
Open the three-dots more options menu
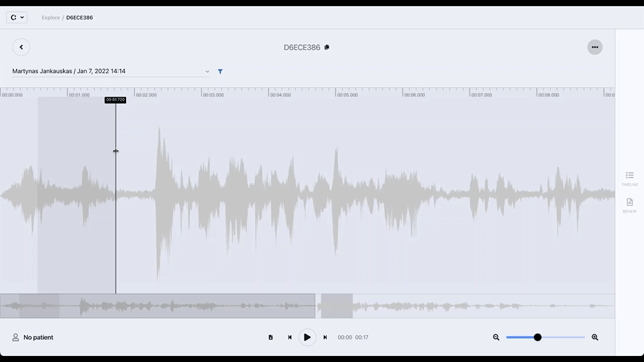tap(594, 47)
